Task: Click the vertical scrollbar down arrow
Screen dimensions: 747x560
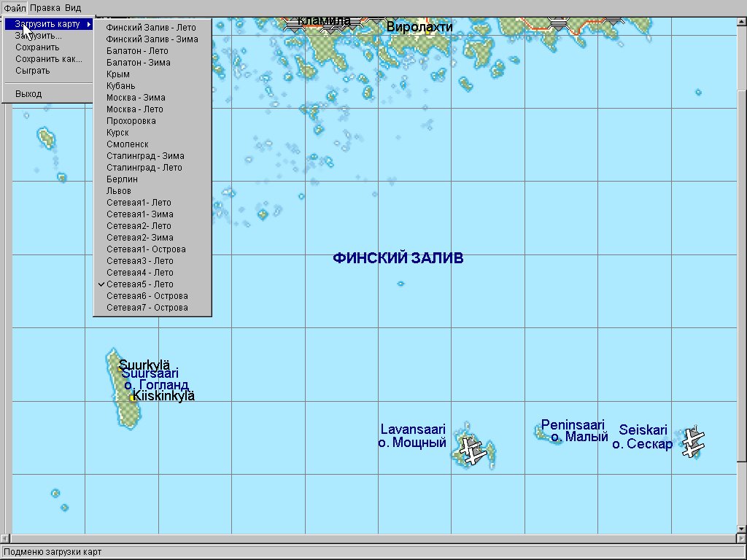Action: 742,529
